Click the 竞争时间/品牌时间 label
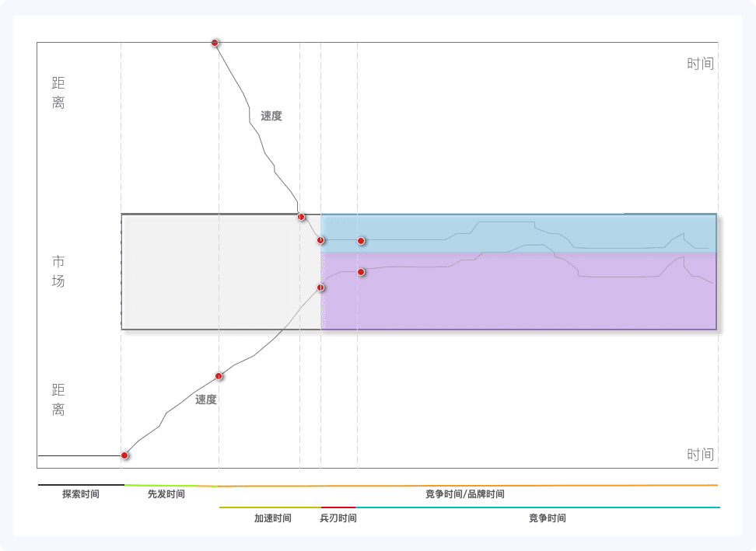 pyautogui.click(x=465, y=494)
